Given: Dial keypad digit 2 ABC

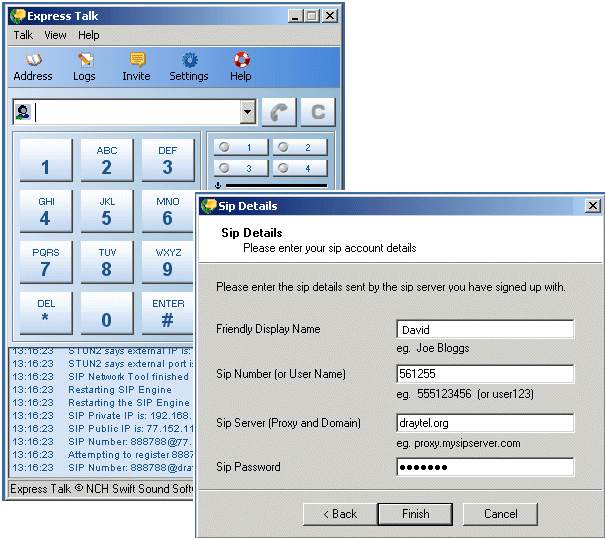Looking at the screenshot, I should coord(107,160).
